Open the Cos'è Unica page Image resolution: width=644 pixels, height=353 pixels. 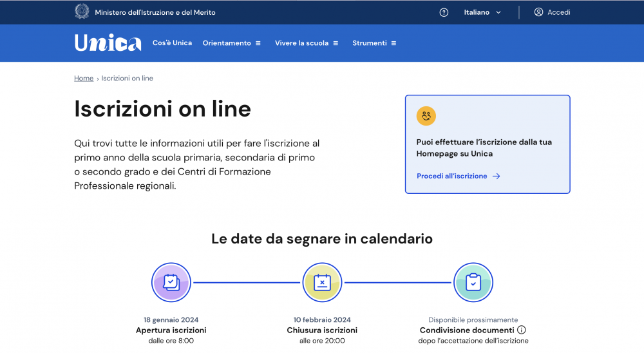point(172,43)
